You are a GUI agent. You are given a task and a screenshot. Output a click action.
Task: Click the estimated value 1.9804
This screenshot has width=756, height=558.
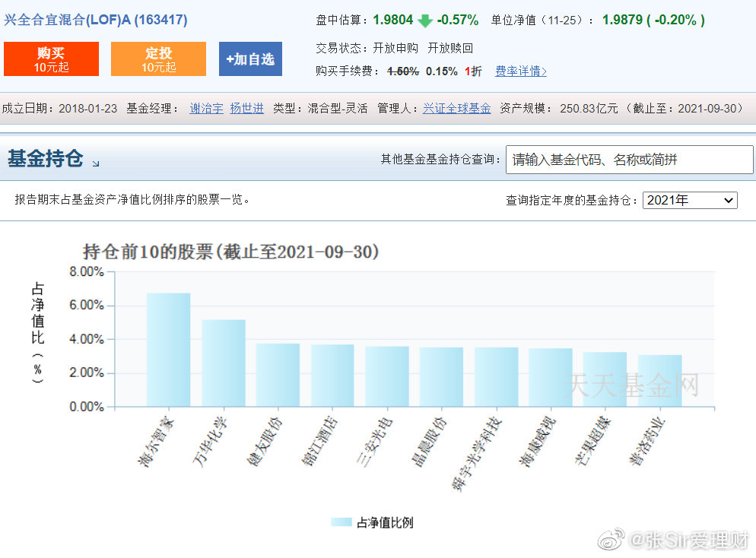(x=393, y=21)
